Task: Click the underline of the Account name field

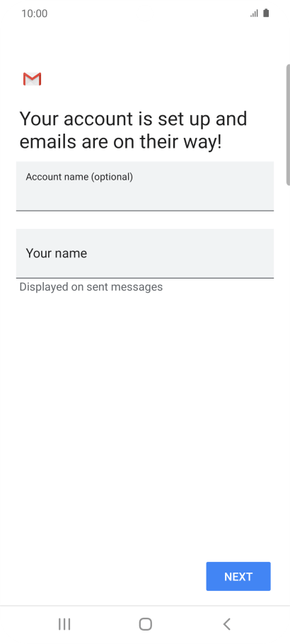Action: pos(145,211)
